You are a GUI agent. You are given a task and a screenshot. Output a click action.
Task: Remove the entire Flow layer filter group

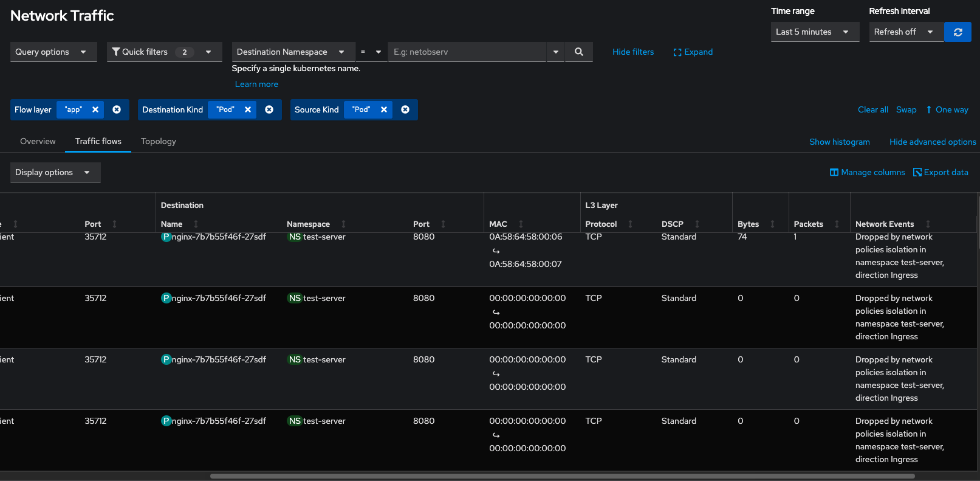pos(117,110)
